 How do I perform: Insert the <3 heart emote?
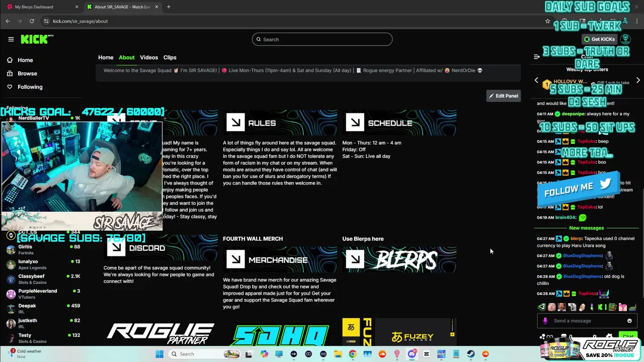542,307
